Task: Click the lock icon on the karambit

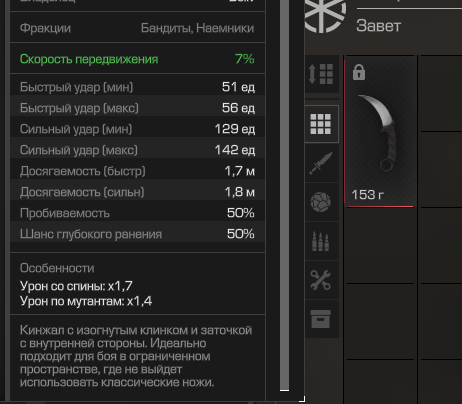Action: click(x=359, y=73)
